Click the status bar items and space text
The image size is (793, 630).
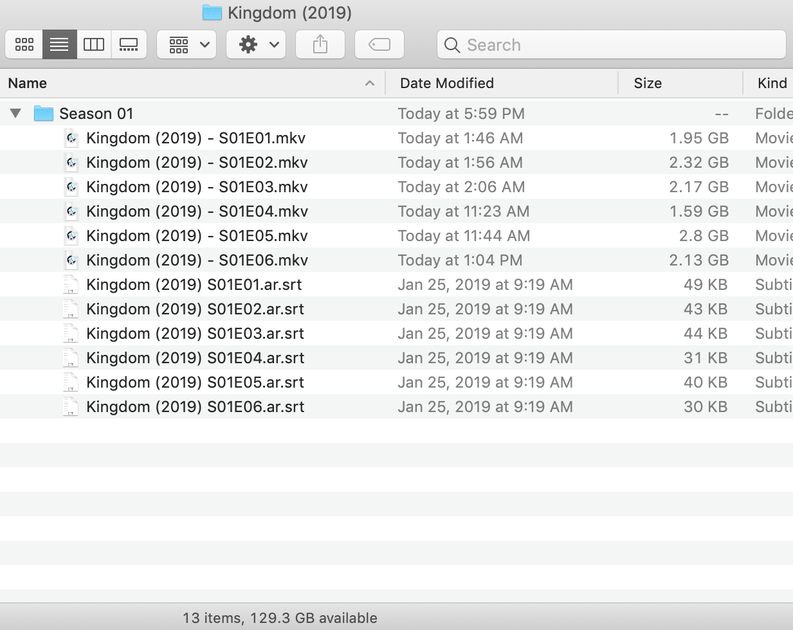[280, 618]
